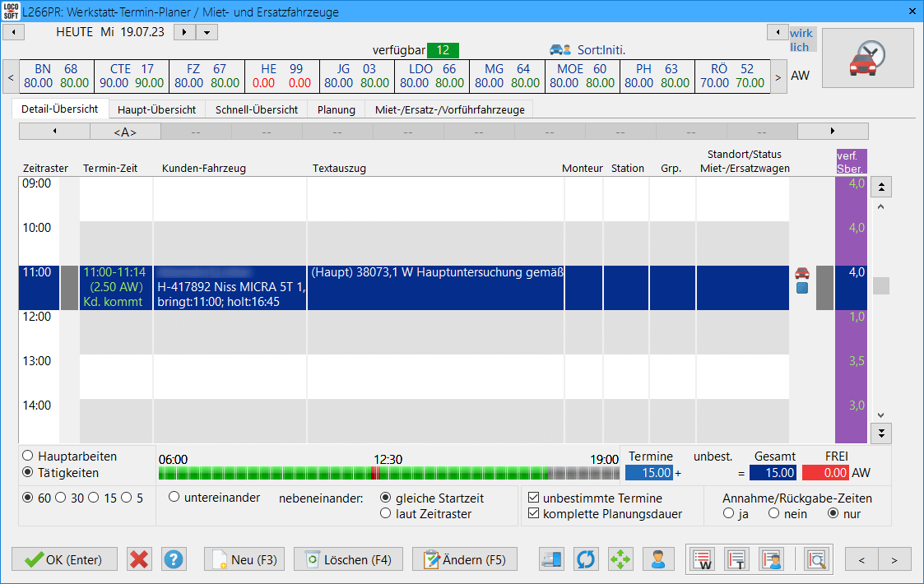Click the blue refresh arrows icon
Screen dimensions: 924x584
point(586,559)
